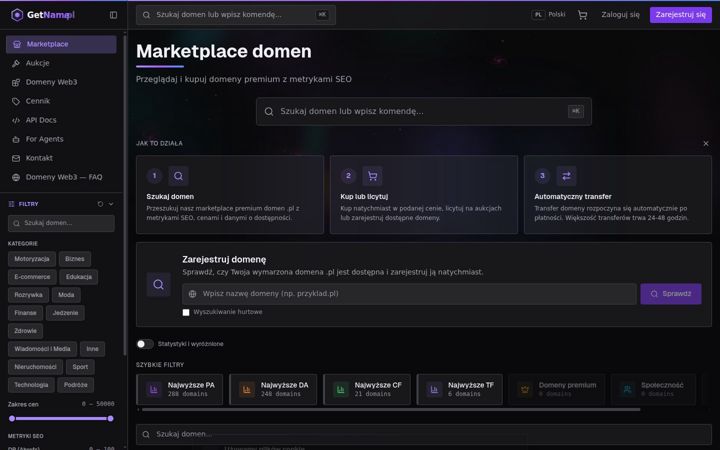Open the Kontakt page

61,158
